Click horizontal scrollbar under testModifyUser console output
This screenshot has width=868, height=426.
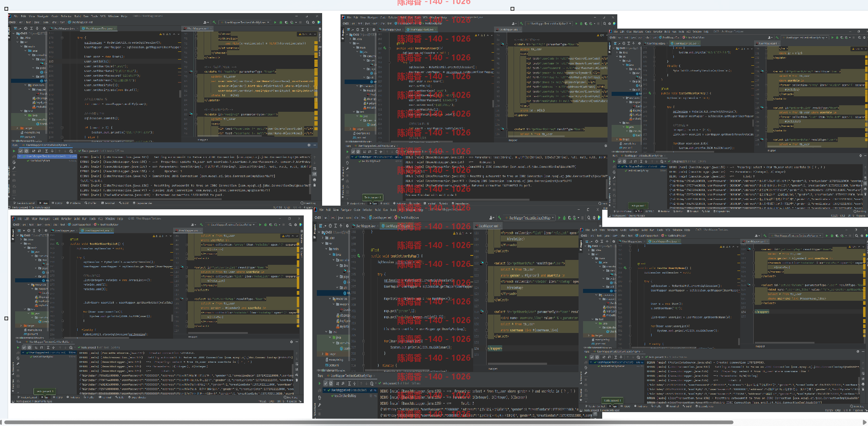coord(151,199)
